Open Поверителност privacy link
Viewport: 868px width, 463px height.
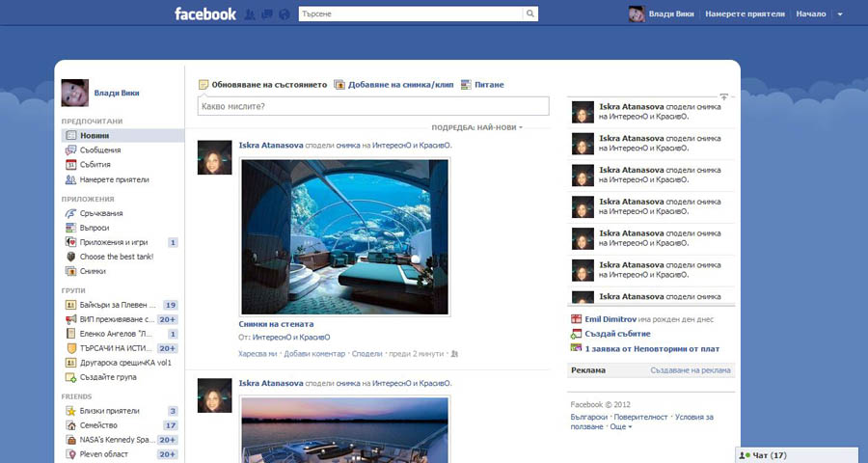pos(640,417)
